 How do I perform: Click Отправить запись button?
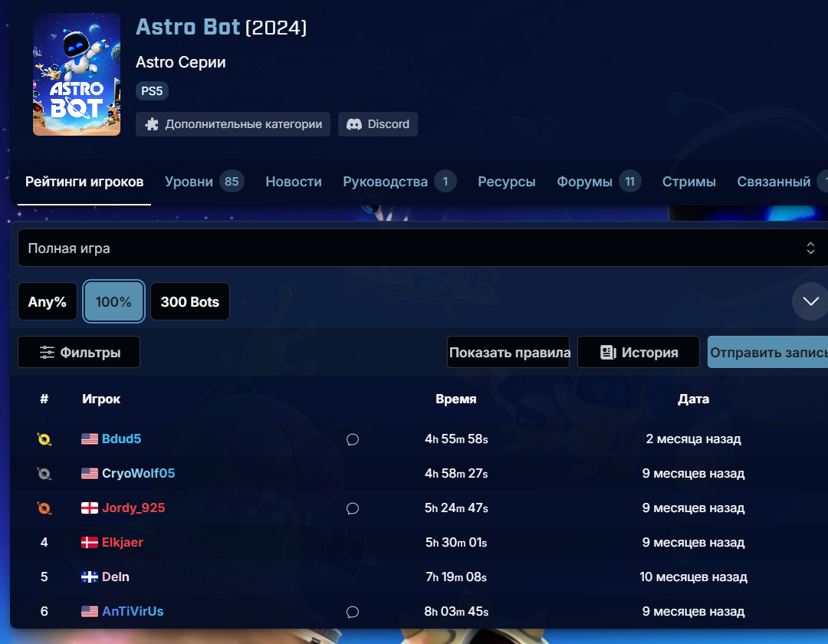tap(767, 352)
